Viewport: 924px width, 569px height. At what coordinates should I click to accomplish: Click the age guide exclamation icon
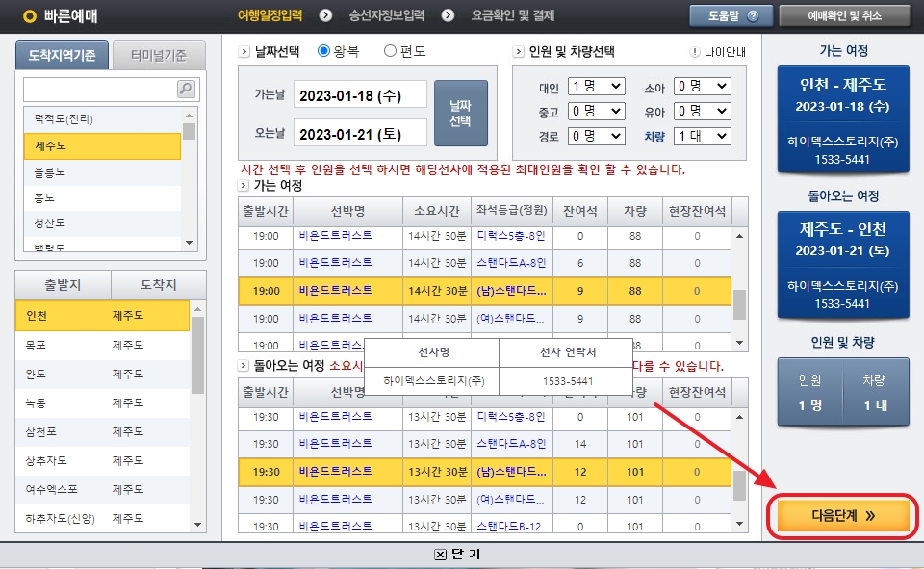tap(695, 52)
